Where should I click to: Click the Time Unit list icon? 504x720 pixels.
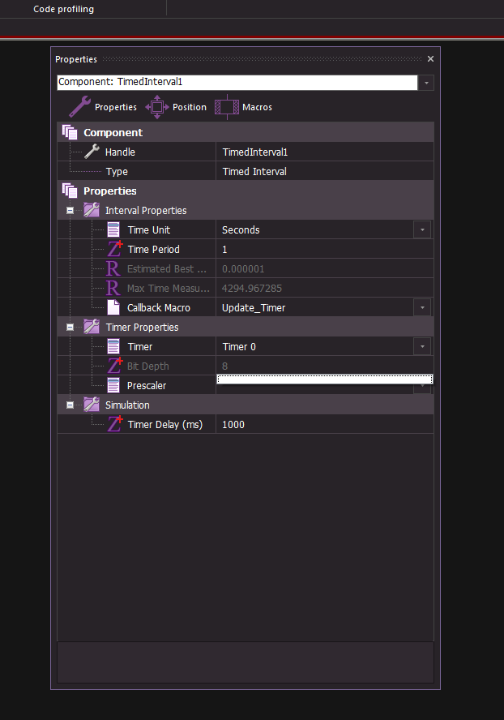point(113,230)
